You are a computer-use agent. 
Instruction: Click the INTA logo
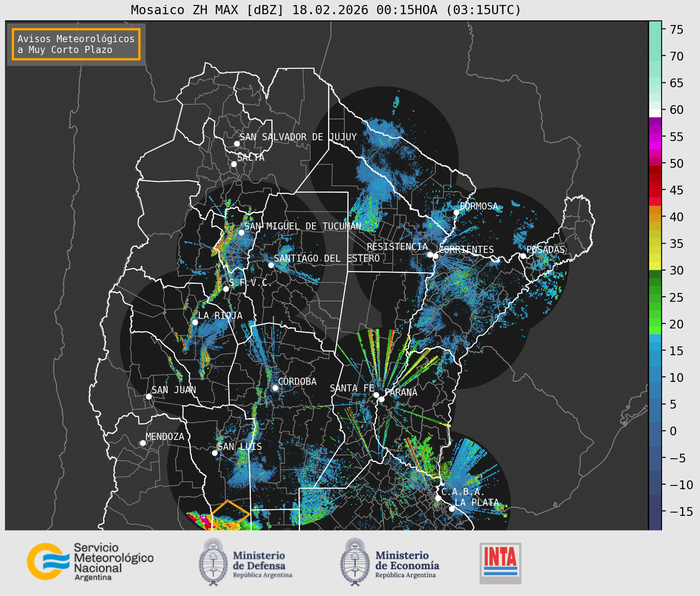coord(500,563)
